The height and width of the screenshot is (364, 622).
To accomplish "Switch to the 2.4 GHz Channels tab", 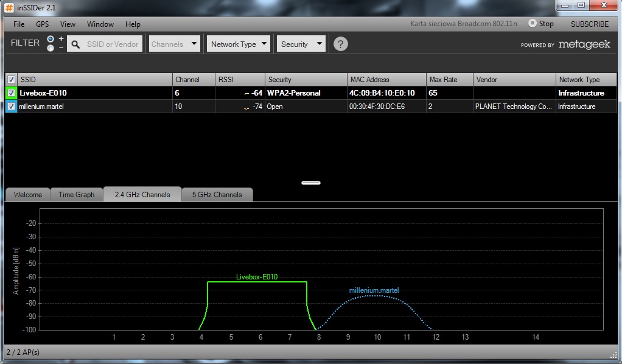I will click(x=142, y=194).
